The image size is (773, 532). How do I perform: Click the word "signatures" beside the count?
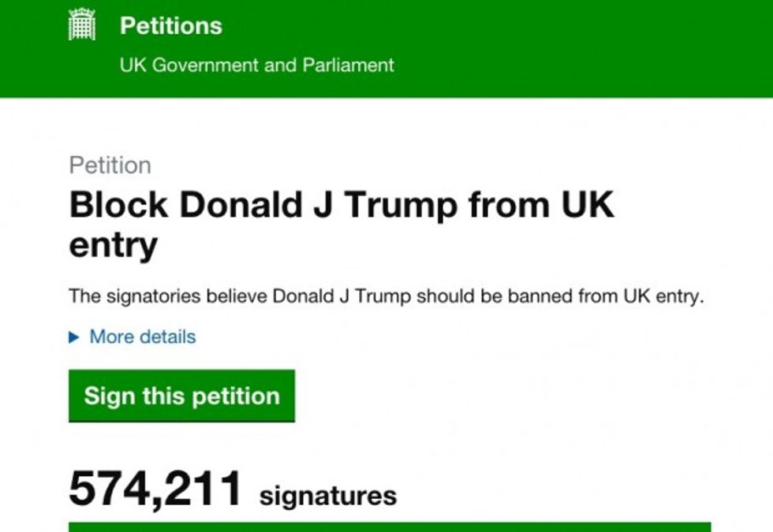[x=327, y=496]
